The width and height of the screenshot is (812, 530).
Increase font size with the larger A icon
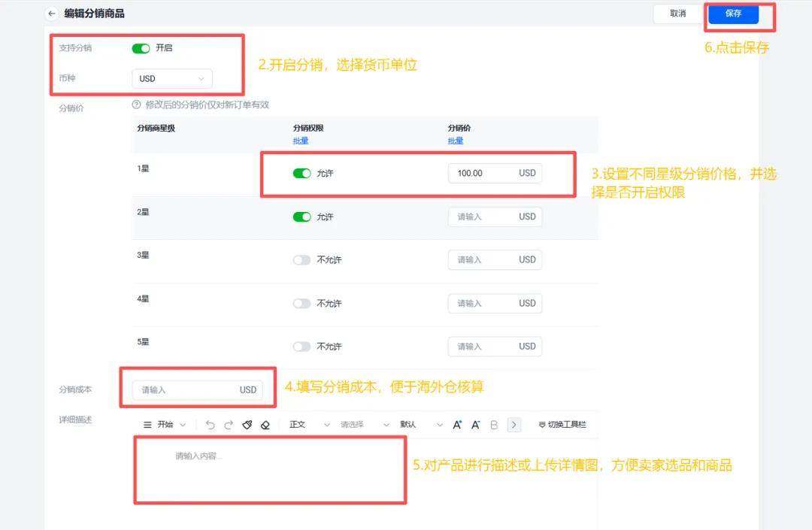pyautogui.click(x=457, y=425)
